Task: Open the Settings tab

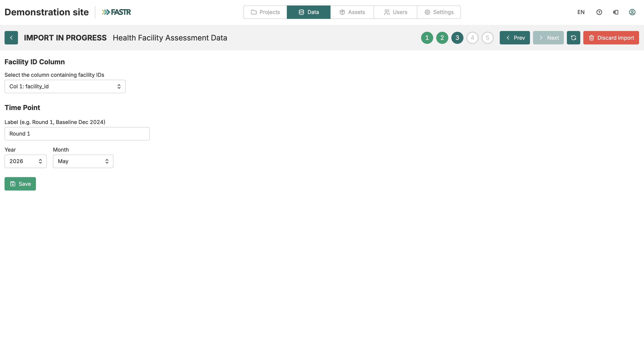Action: coord(439,12)
